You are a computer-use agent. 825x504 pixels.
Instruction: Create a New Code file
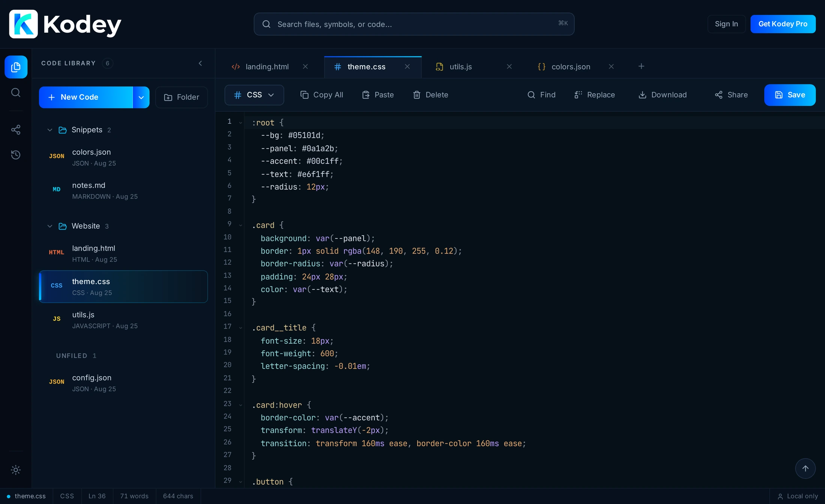86,97
